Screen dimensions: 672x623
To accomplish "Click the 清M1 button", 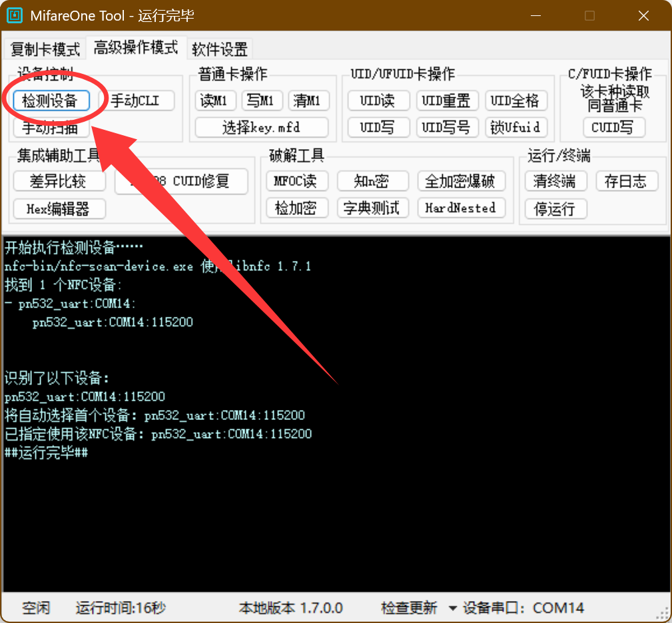I will (x=309, y=101).
